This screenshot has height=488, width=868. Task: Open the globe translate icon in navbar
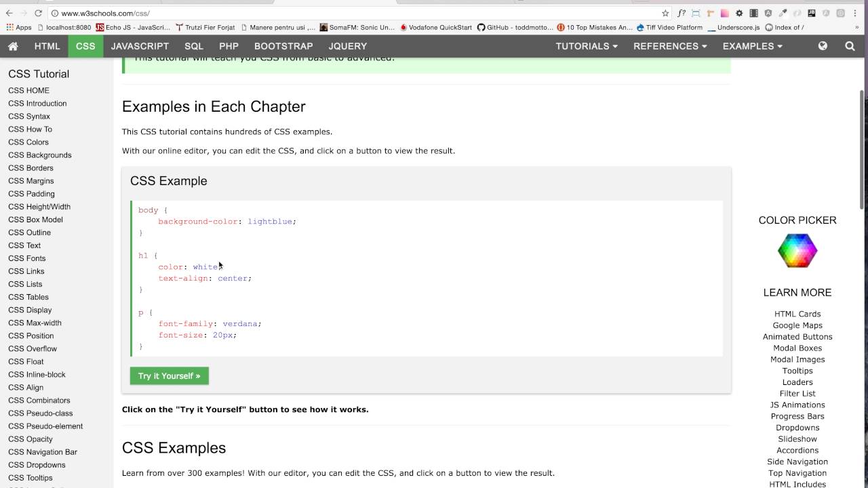[x=823, y=46]
